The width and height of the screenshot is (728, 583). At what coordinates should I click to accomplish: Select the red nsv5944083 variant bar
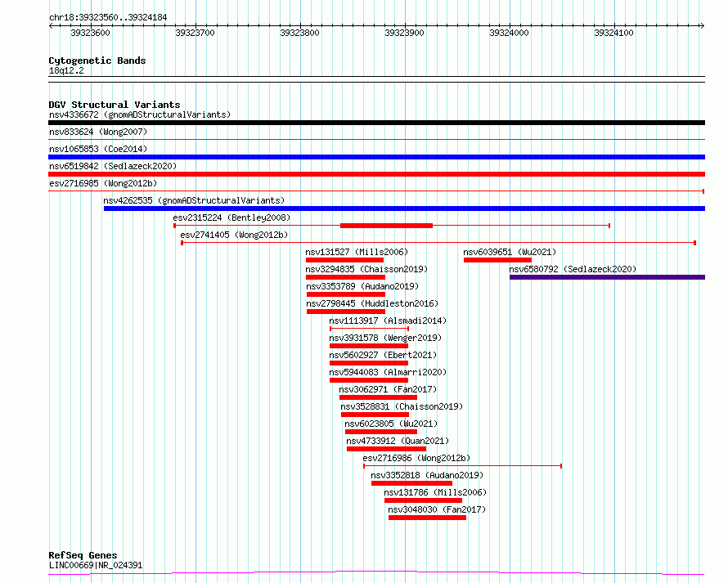point(369,380)
